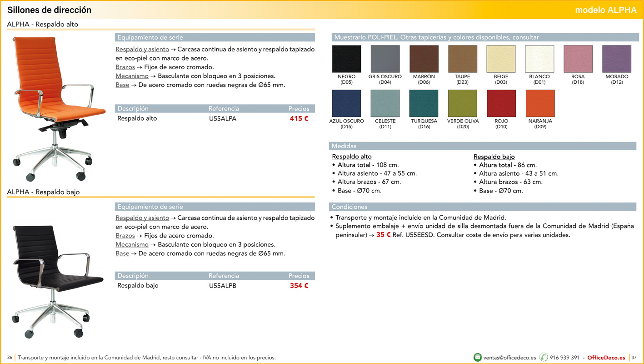Select the BEIGE (D03) swatch
The image size is (644, 364).
(501, 59)
